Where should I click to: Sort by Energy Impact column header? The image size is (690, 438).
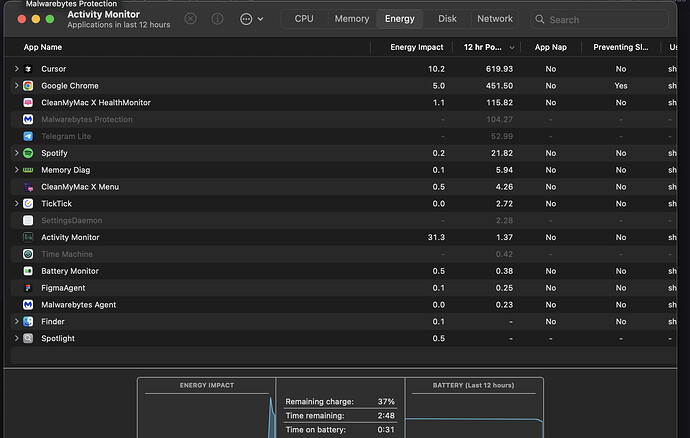point(416,47)
